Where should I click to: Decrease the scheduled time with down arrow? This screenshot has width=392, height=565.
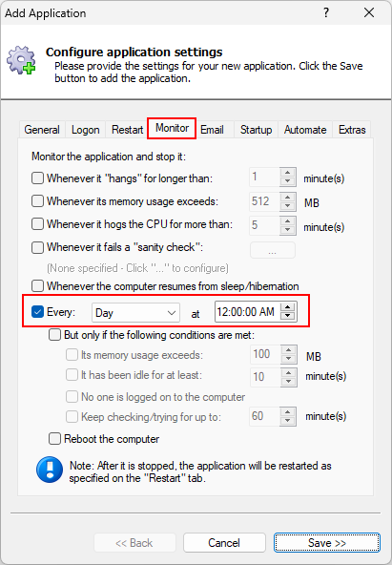(x=288, y=316)
